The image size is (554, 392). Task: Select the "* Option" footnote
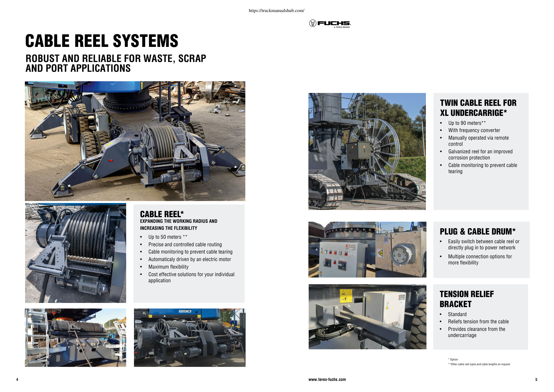click(453, 360)
